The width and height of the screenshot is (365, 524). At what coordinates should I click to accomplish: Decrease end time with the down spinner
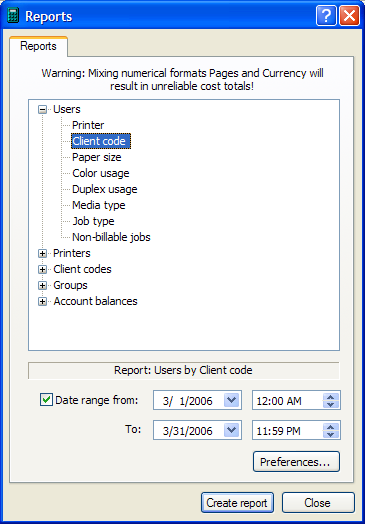331,434
